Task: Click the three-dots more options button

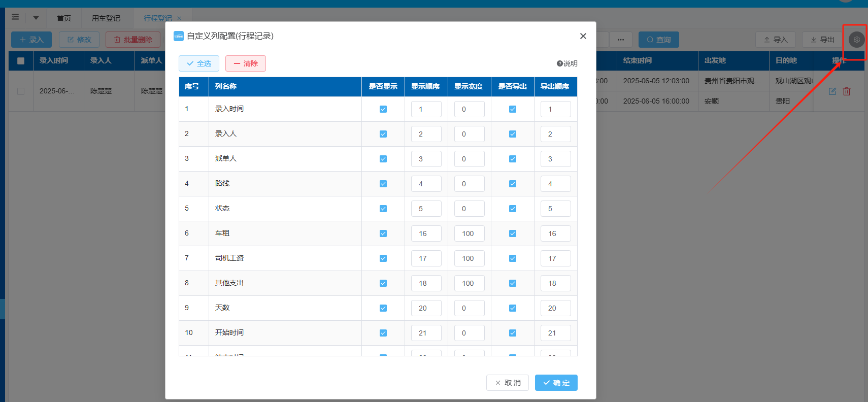Action: (620, 40)
